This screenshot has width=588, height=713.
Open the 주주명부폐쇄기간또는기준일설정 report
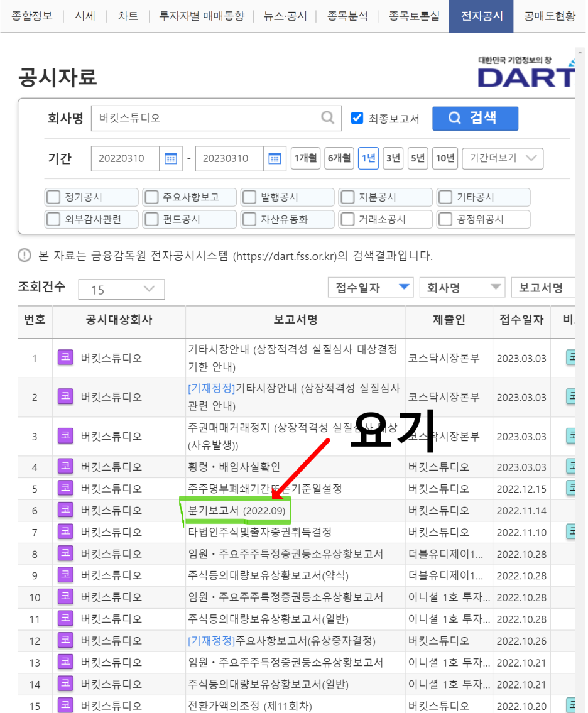264,488
